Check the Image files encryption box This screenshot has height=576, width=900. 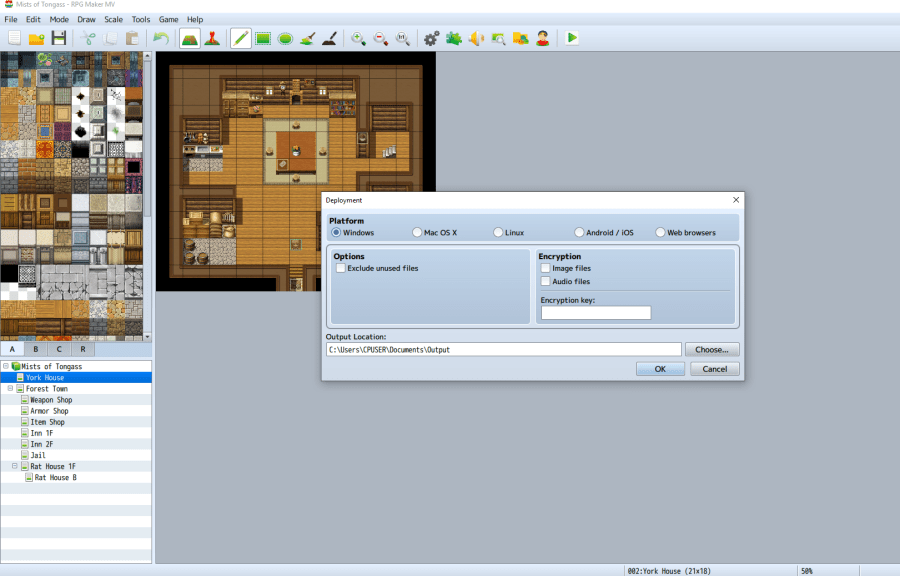click(x=545, y=268)
